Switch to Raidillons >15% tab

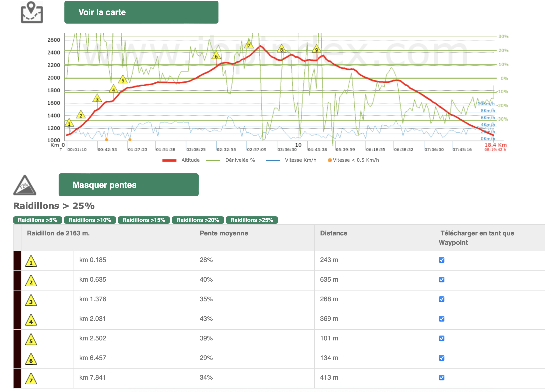click(x=144, y=220)
